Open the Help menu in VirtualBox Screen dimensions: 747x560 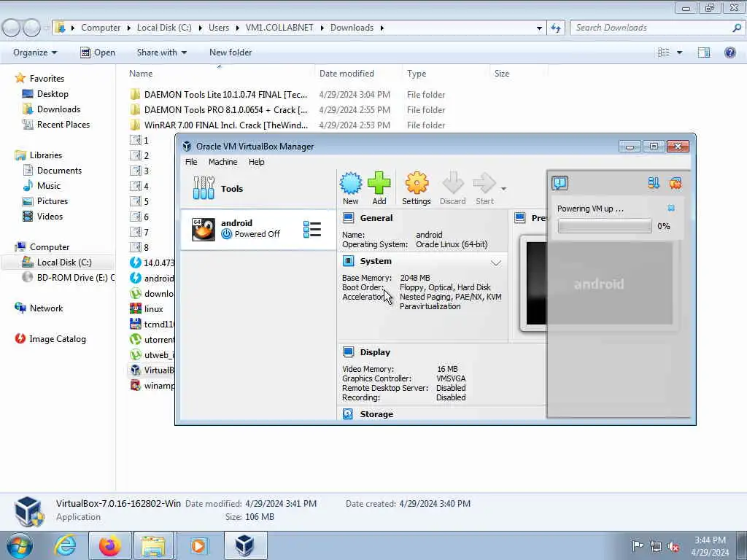tap(256, 162)
